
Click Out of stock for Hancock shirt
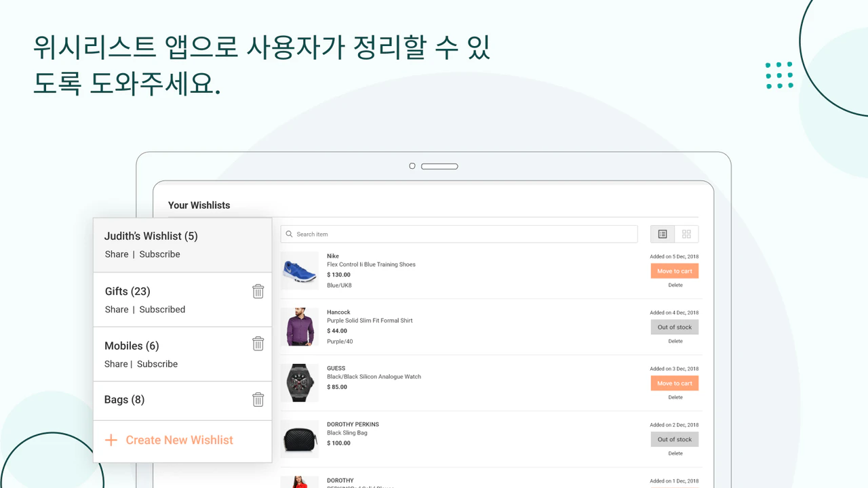tap(675, 327)
